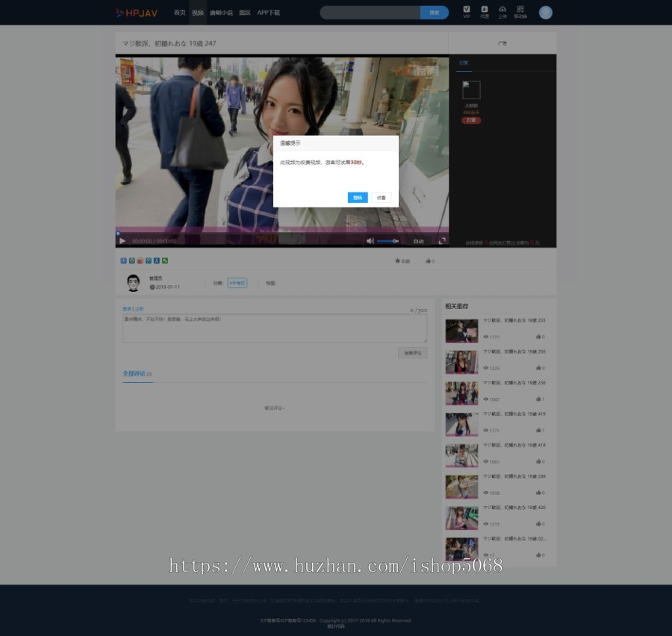Open the 首页 menu item
Viewport: 672px width, 636px height.
(x=179, y=13)
